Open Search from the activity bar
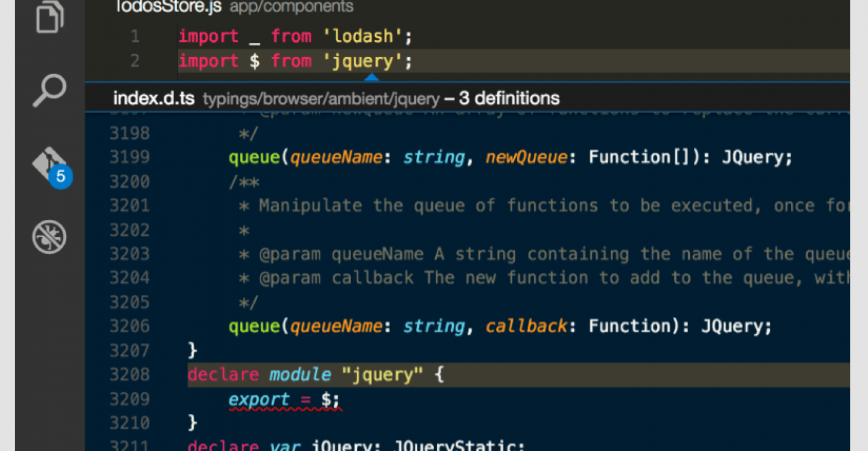The height and width of the screenshot is (451, 868). pyautogui.click(x=49, y=90)
